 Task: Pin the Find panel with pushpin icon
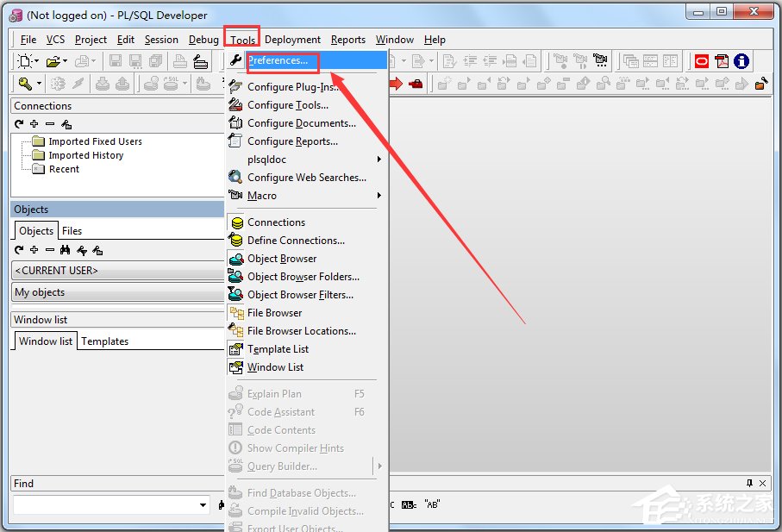click(x=749, y=483)
